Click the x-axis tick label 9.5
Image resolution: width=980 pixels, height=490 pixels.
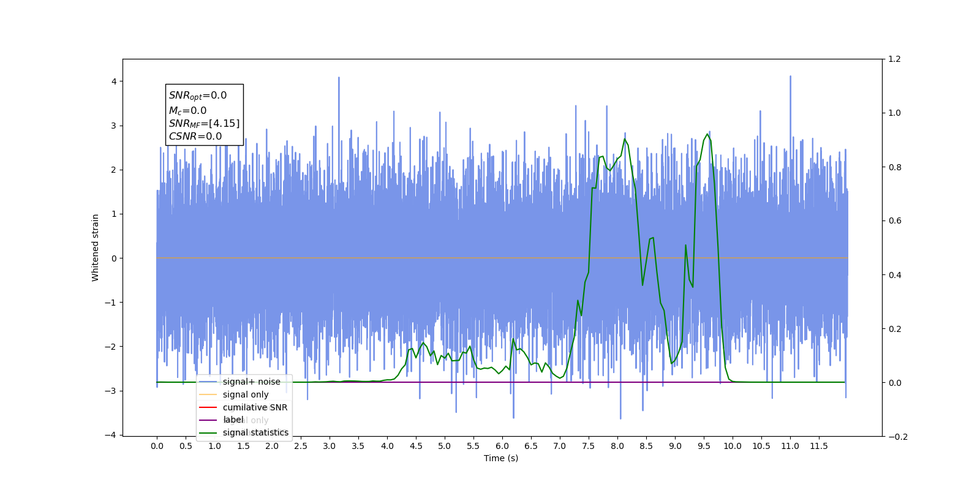(704, 446)
